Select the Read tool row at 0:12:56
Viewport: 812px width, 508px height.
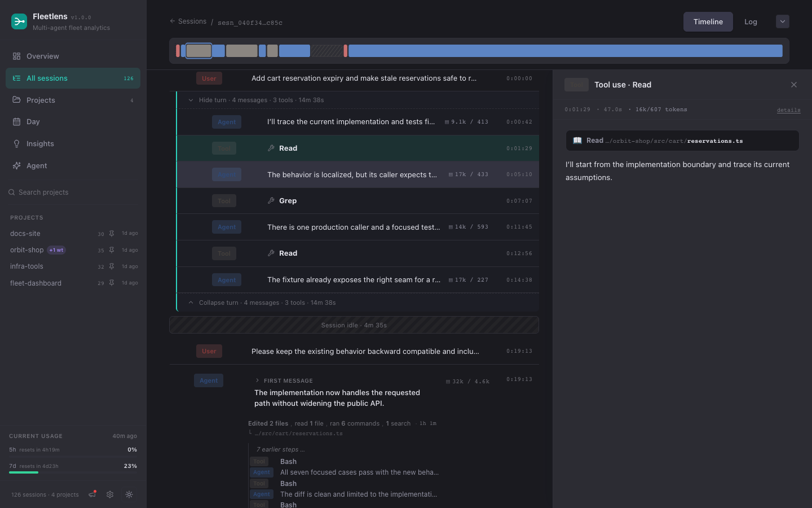(x=358, y=253)
